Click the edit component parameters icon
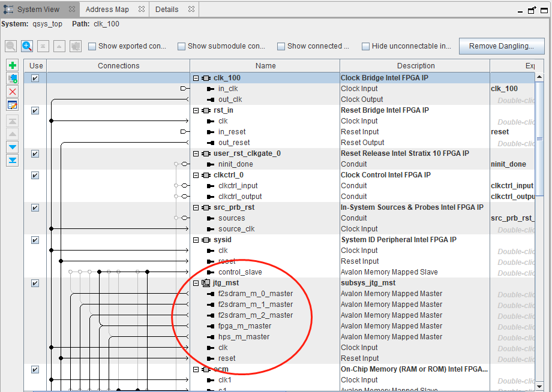This screenshot has width=552, height=392. pos(13,105)
